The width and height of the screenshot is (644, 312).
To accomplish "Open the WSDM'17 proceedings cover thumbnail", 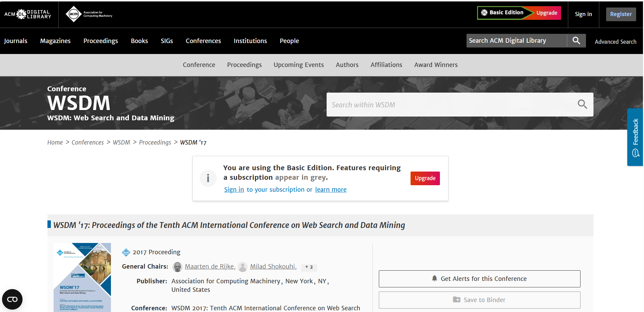I will [x=82, y=277].
